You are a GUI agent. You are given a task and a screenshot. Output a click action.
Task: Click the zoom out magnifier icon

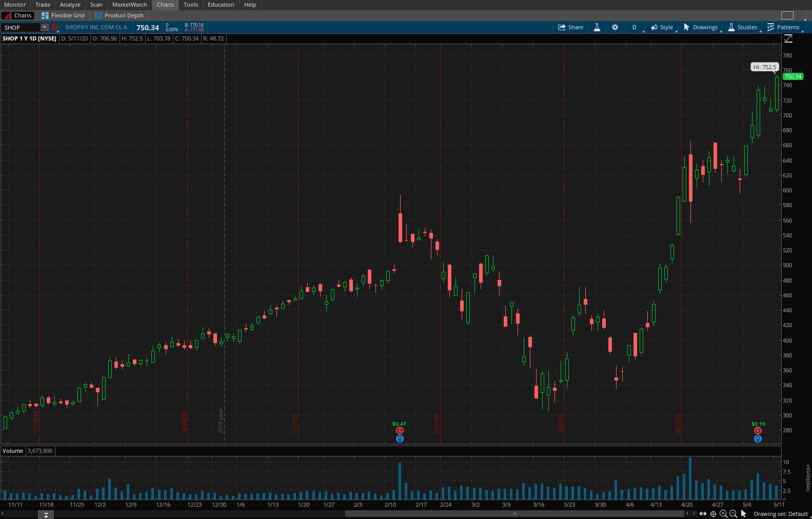(734, 514)
